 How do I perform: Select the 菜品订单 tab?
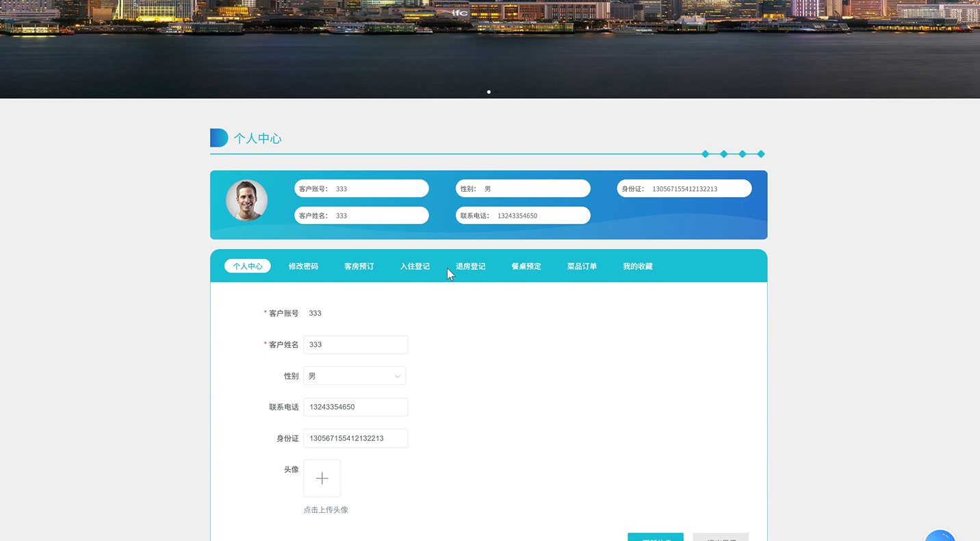581,266
